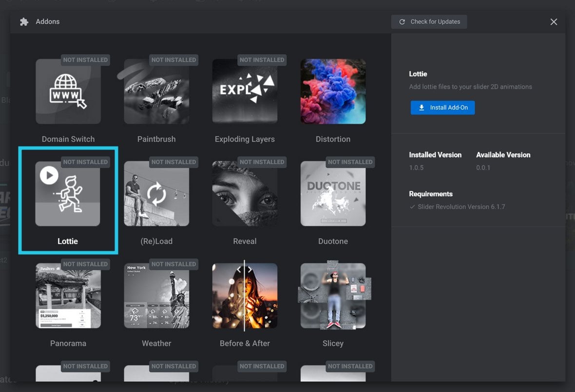This screenshot has width=575, height=392.
Task: Install the Lottie add-on
Action: (442, 108)
